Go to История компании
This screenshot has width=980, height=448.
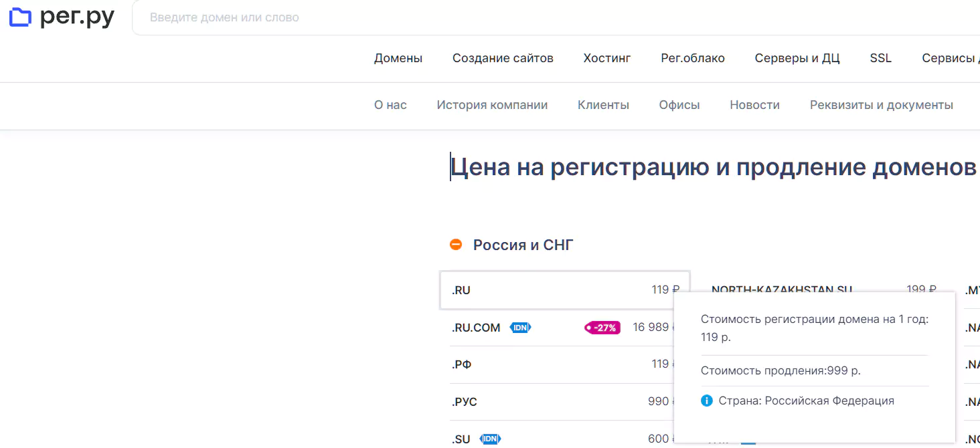492,105
